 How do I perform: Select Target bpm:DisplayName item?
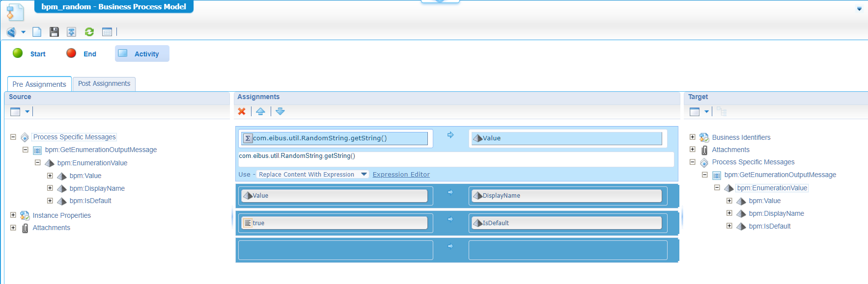tap(776, 213)
